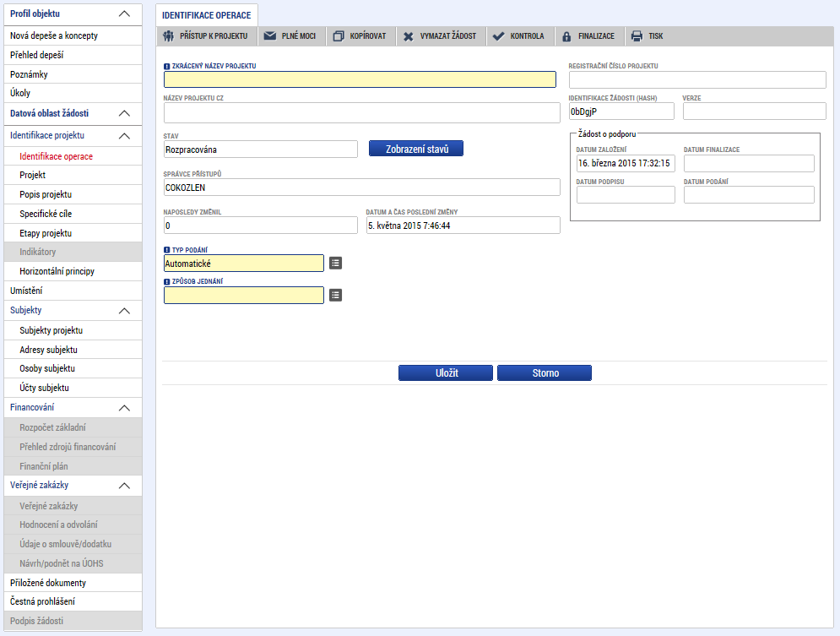Click the Vymazat žádost label
This screenshot has height=636, width=840.
point(447,36)
